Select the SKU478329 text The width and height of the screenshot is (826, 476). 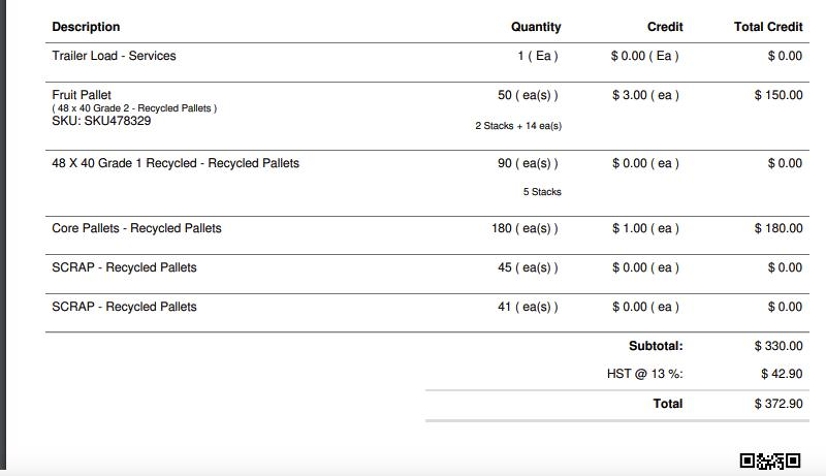click(117, 121)
